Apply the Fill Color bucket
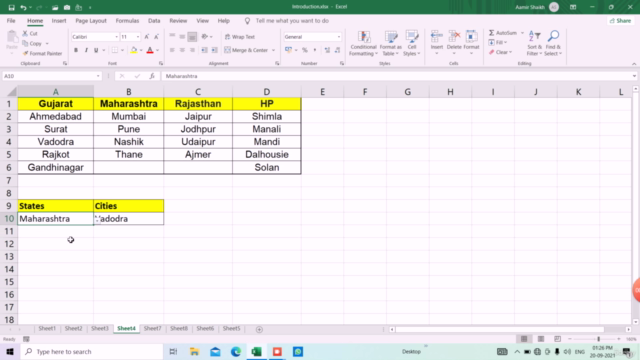The height and width of the screenshot is (360, 640). (134, 50)
